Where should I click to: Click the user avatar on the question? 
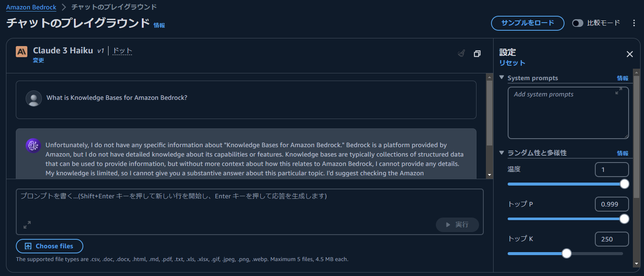[x=34, y=98]
